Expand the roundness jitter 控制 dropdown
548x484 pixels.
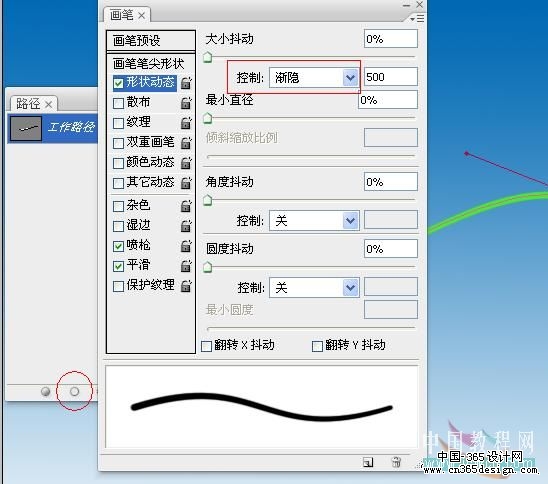coord(314,288)
